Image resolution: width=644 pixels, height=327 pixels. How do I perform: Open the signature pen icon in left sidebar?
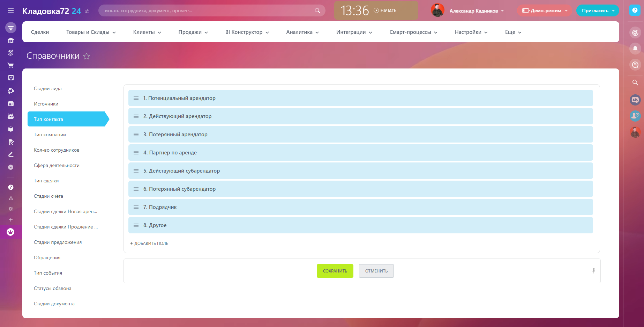click(x=11, y=154)
